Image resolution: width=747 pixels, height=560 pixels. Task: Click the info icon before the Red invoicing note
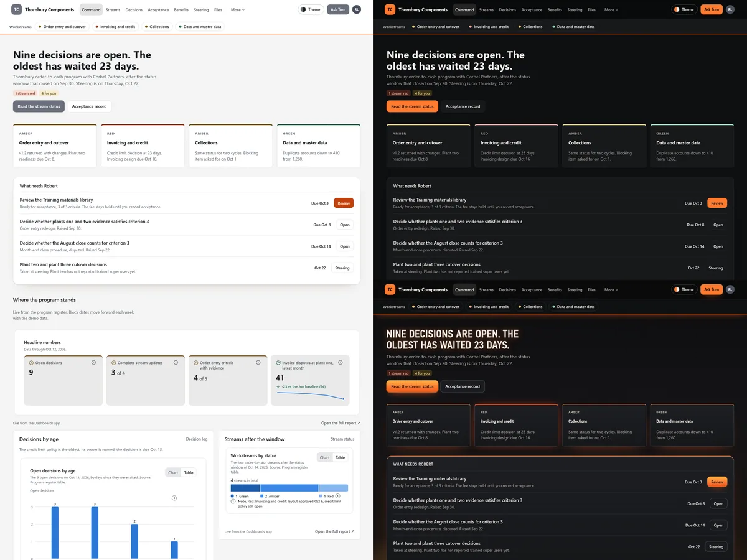point(233,501)
